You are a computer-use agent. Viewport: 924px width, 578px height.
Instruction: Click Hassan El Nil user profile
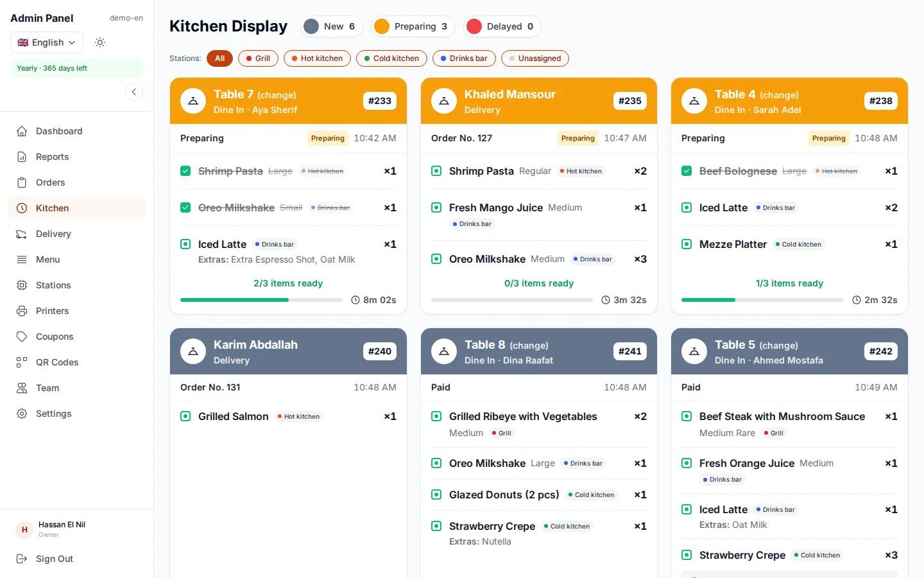point(77,529)
